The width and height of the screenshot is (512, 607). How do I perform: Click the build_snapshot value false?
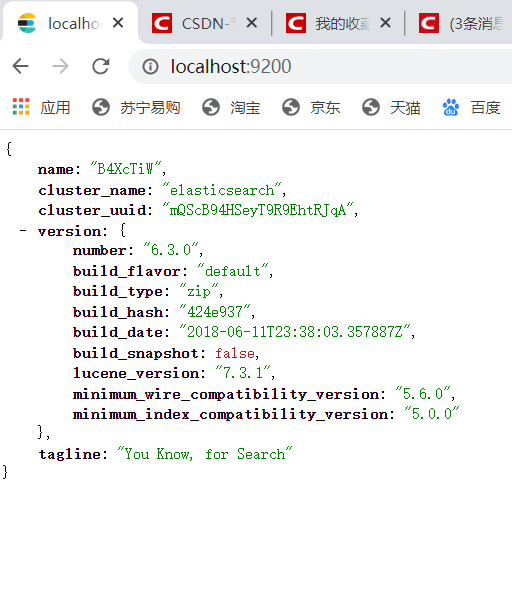point(235,353)
